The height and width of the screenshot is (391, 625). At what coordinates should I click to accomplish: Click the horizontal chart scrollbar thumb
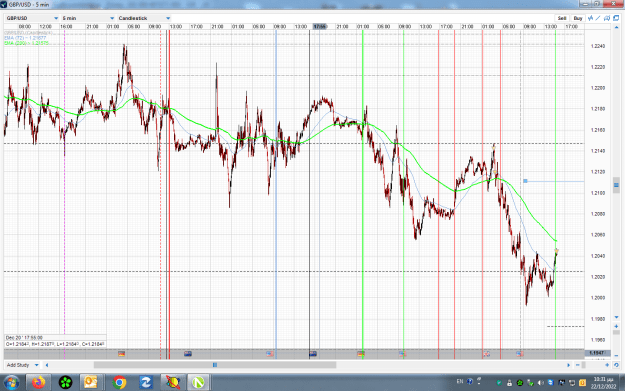coord(215,365)
